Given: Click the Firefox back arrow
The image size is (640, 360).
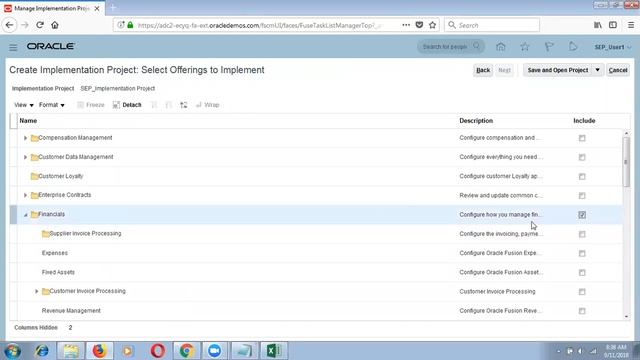Looking at the screenshot, I should click(x=9, y=25).
